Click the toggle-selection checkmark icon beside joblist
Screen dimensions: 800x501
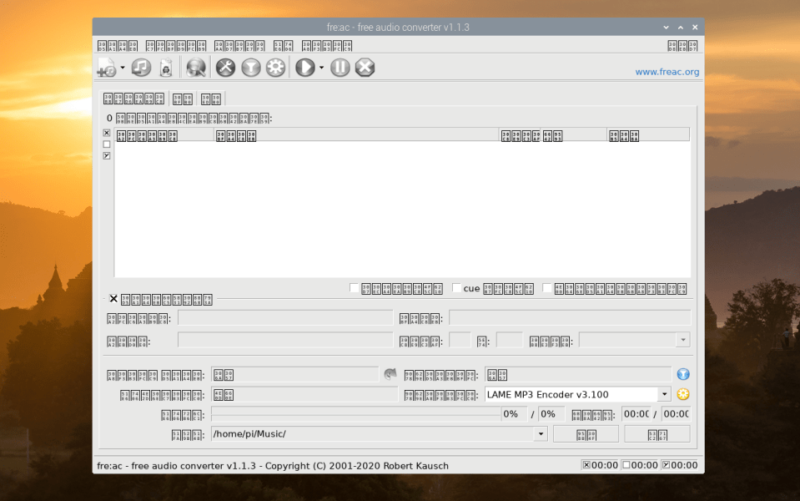coord(107,156)
